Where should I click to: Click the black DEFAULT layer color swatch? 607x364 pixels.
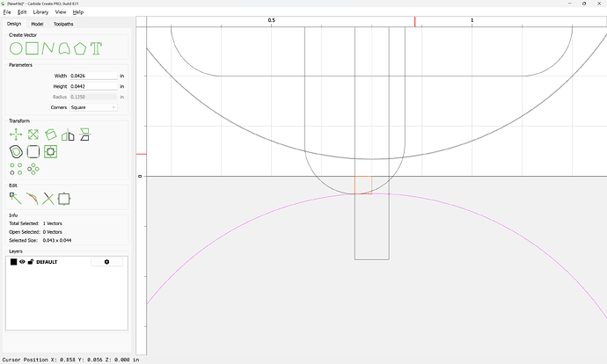[x=14, y=262]
